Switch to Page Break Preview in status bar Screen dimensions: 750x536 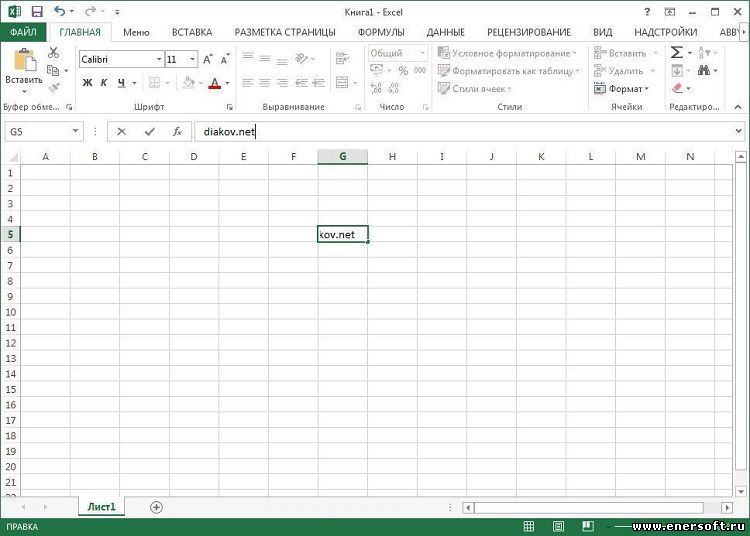(x=588, y=526)
